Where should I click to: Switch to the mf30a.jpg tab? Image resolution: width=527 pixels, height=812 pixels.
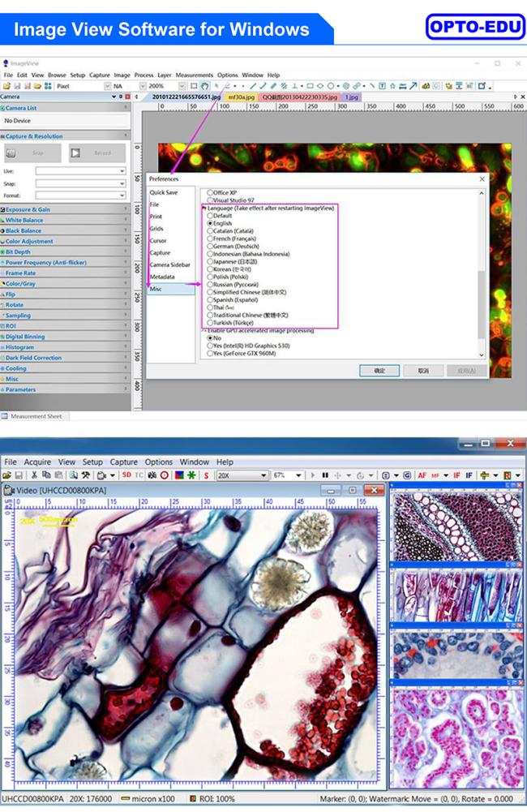pyautogui.click(x=241, y=97)
